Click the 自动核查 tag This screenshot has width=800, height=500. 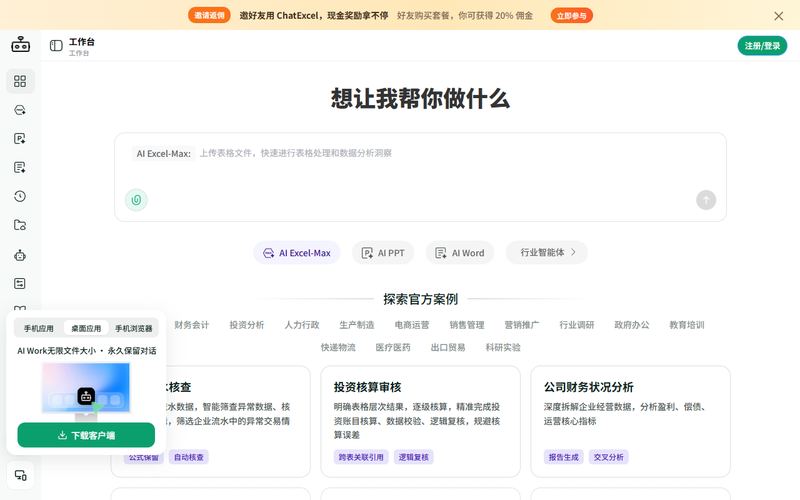tap(189, 457)
